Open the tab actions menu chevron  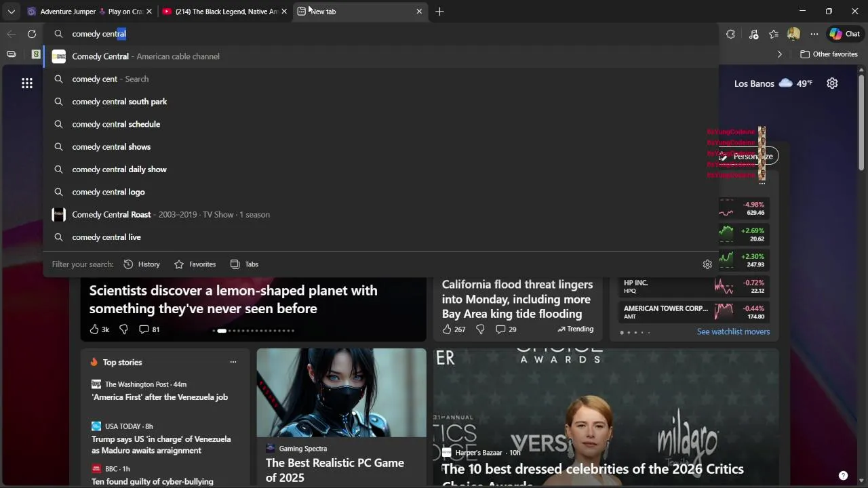[11, 12]
